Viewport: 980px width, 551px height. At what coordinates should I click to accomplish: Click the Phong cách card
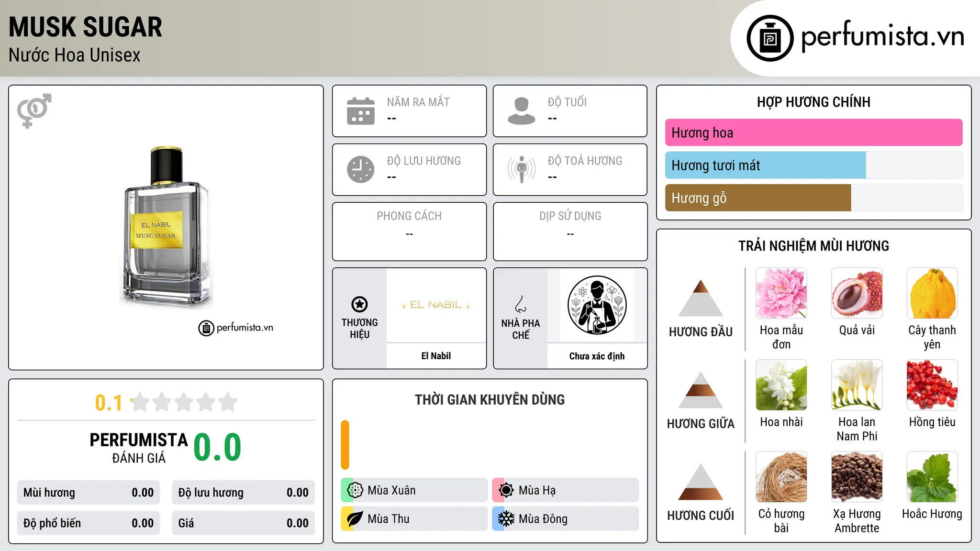pyautogui.click(x=409, y=231)
